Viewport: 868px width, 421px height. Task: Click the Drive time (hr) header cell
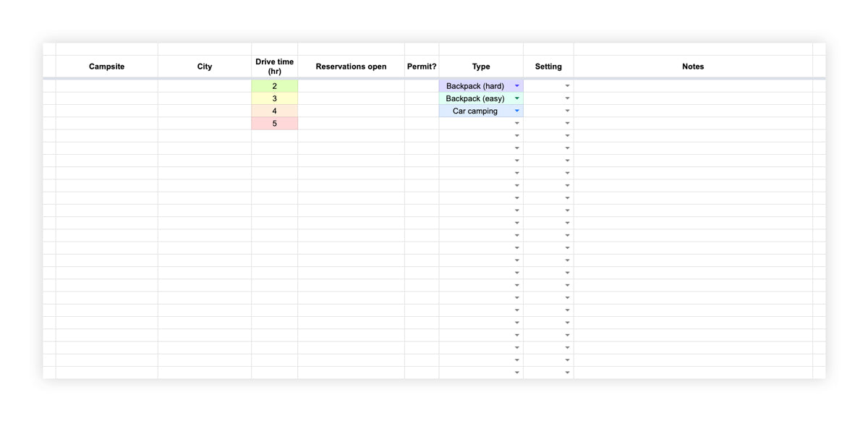274,67
